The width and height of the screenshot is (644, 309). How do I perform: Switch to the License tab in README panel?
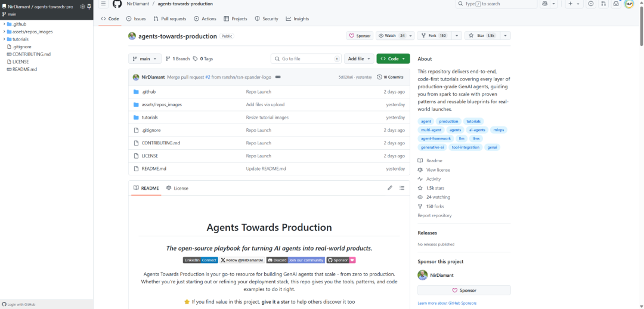click(x=177, y=188)
